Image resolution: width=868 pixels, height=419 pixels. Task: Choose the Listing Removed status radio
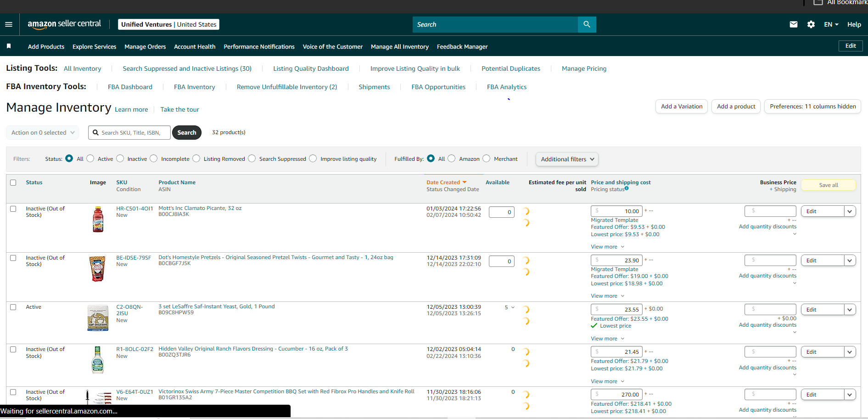tap(196, 159)
